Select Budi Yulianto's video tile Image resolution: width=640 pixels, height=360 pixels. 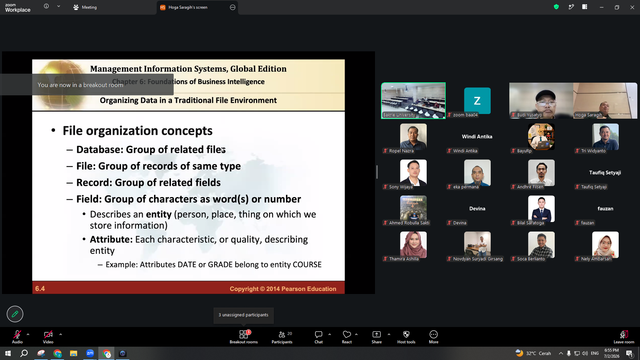(x=541, y=101)
